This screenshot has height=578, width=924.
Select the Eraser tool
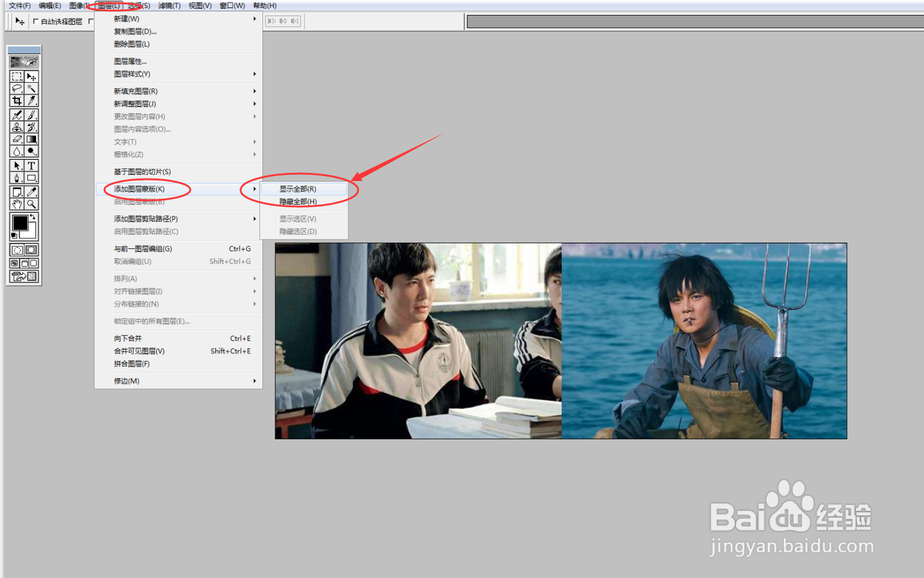click(17, 139)
